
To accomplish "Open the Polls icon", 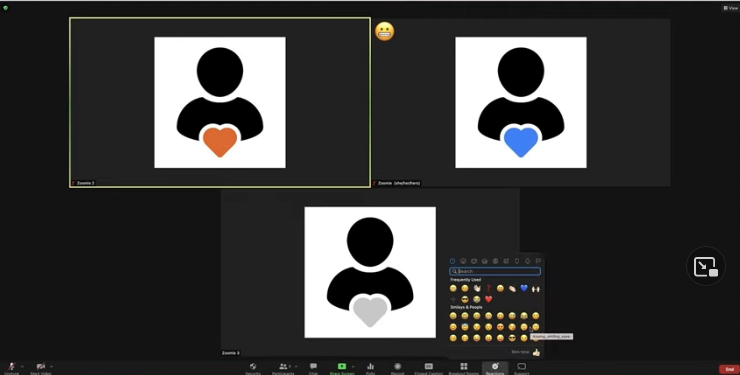I will coord(370,367).
